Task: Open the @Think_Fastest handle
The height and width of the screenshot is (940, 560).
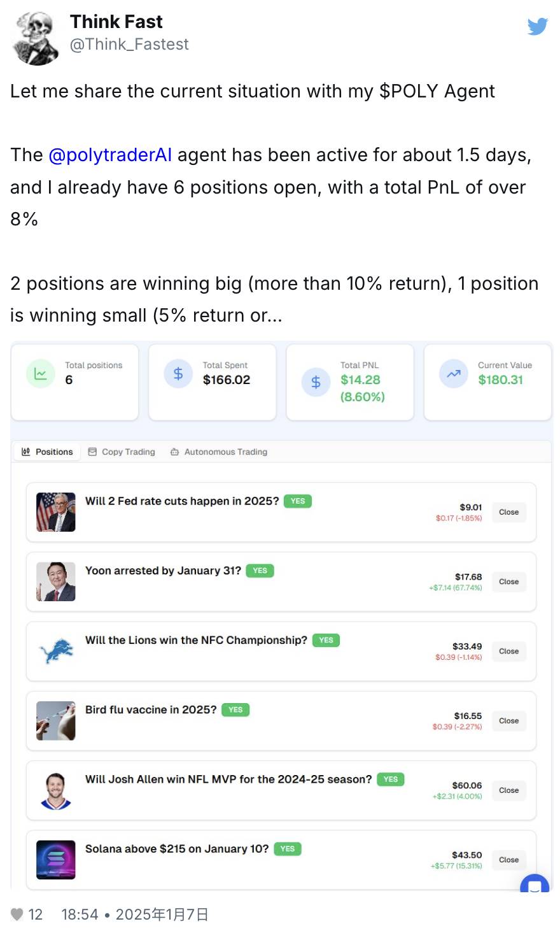Action: (129, 44)
